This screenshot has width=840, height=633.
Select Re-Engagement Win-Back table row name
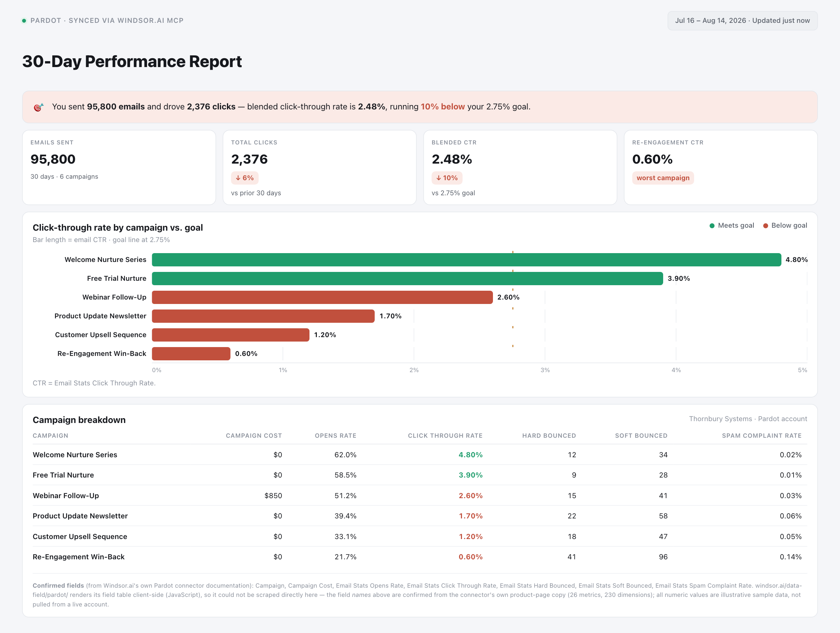(78, 557)
